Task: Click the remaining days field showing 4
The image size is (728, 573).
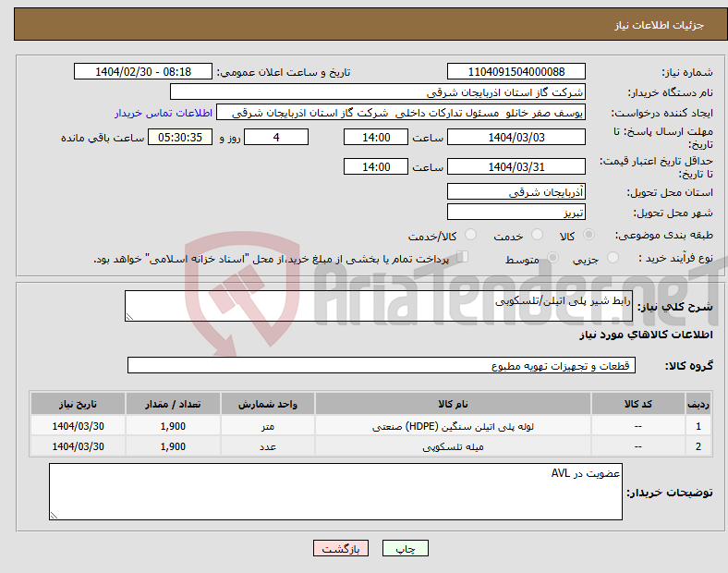Action: (276, 137)
